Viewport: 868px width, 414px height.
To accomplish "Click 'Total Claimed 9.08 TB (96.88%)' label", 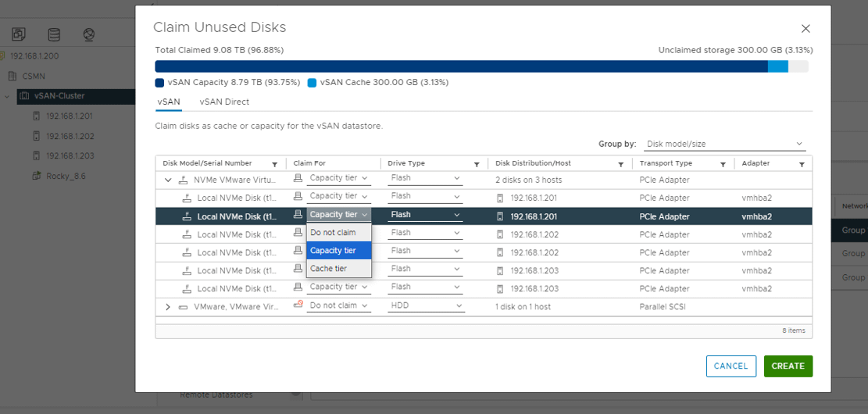I will point(220,50).
